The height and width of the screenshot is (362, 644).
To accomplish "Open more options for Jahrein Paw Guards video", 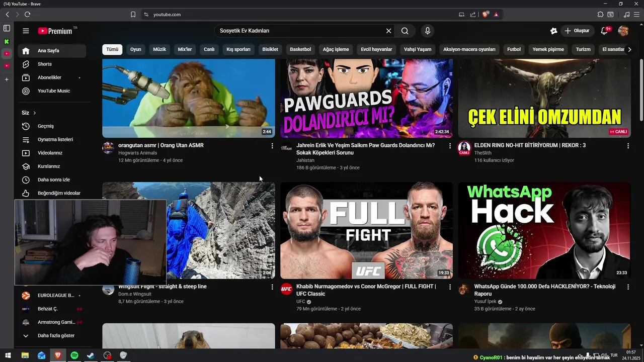I will click(x=450, y=146).
